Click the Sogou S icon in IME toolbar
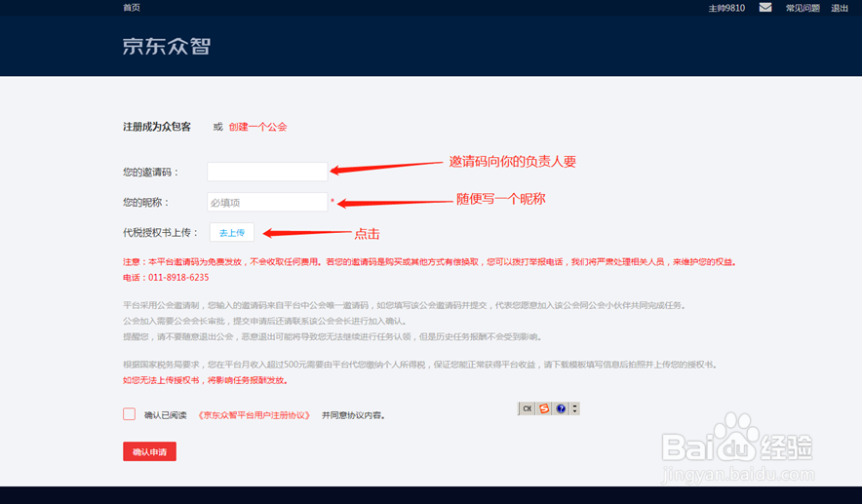The image size is (862, 504). pyautogui.click(x=544, y=408)
